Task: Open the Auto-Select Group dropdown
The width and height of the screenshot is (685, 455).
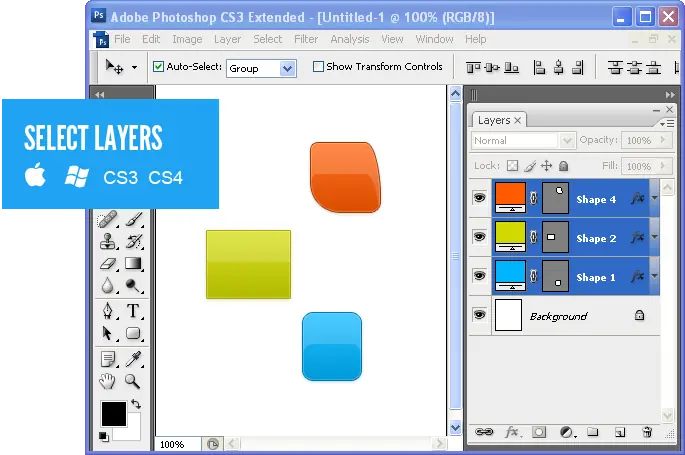Action: tap(287, 69)
